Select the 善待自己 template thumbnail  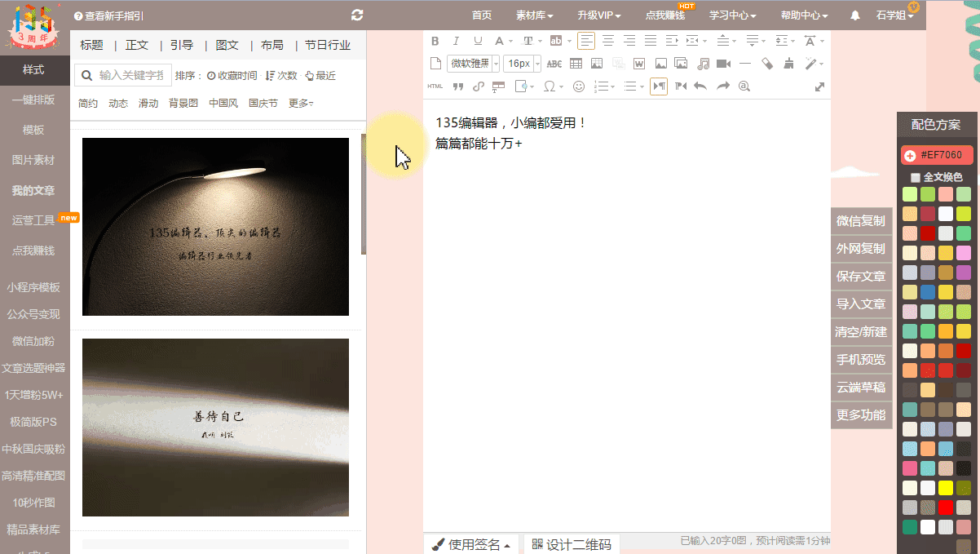[215, 428]
